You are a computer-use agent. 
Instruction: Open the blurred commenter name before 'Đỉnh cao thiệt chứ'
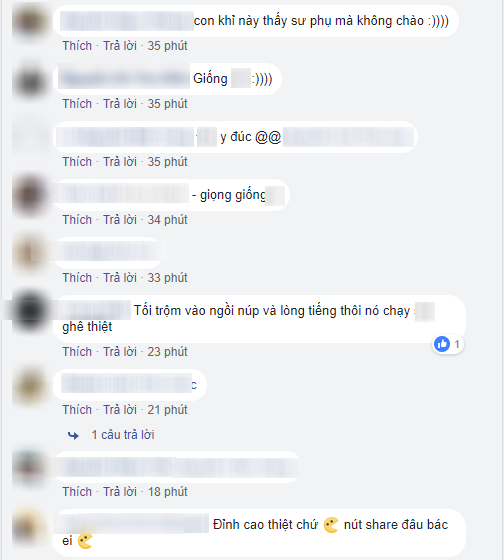tap(136, 524)
